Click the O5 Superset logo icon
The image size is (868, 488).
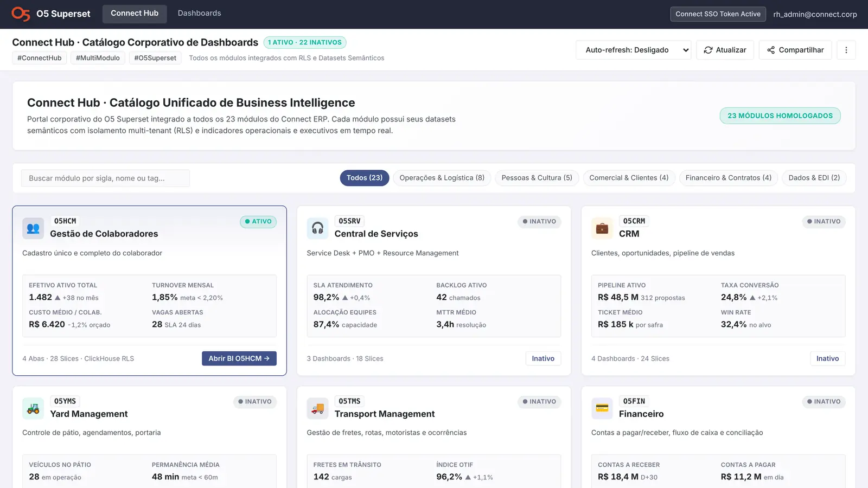21,14
